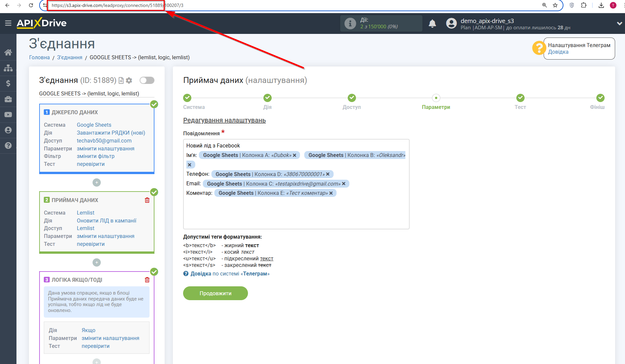Click the account avatar icon
The height and width of the screenshot is (364, 625).
[x=451, y=23]
